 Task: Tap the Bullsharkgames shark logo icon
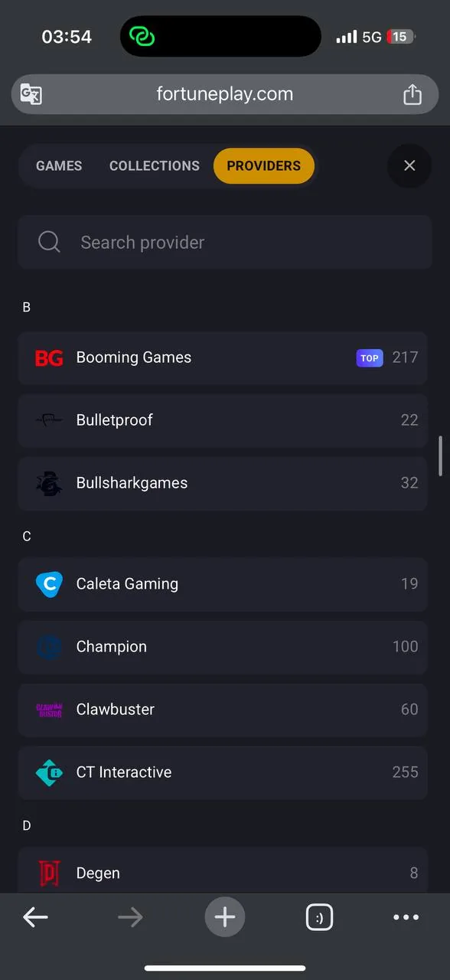(49, 483)
